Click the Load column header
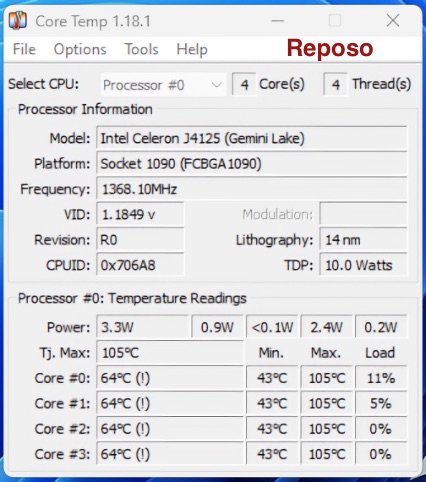The image size is (426, 482). [380, 353]
